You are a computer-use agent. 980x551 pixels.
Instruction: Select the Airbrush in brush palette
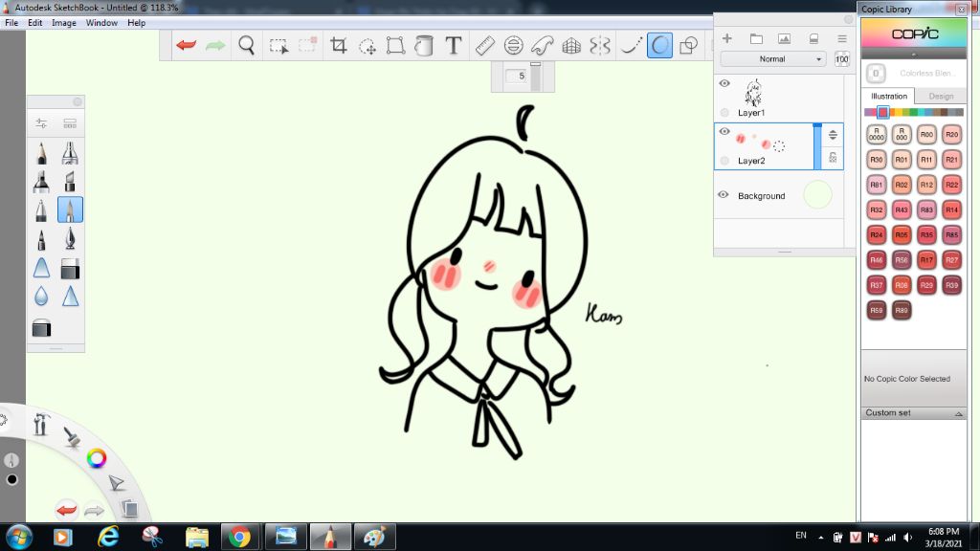(70, 153)
